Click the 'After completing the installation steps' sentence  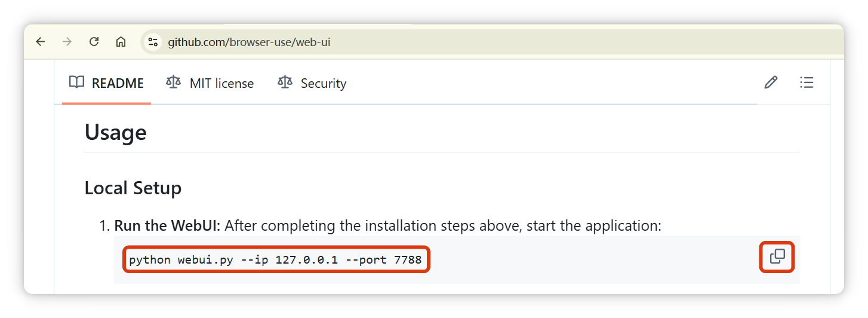[443, 226]
